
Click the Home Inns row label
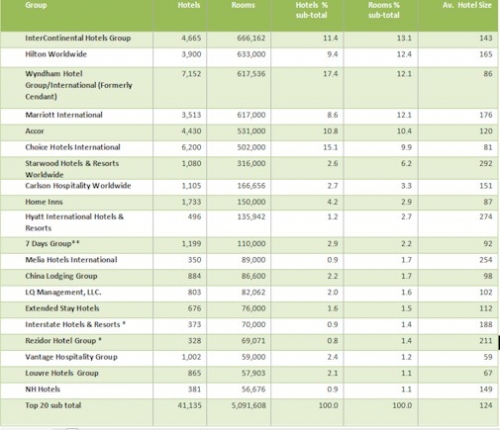click(x=44, y=202)
